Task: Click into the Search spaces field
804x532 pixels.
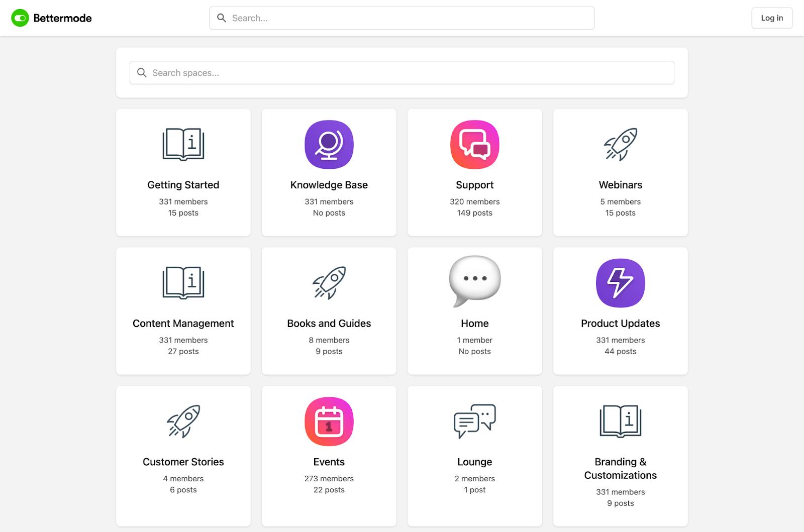Action: point(402,73)
